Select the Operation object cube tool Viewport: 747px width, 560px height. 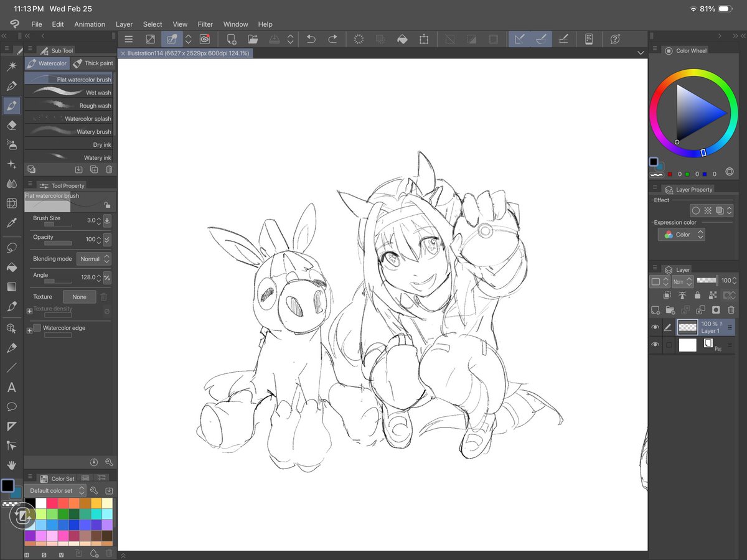[12, 328]
